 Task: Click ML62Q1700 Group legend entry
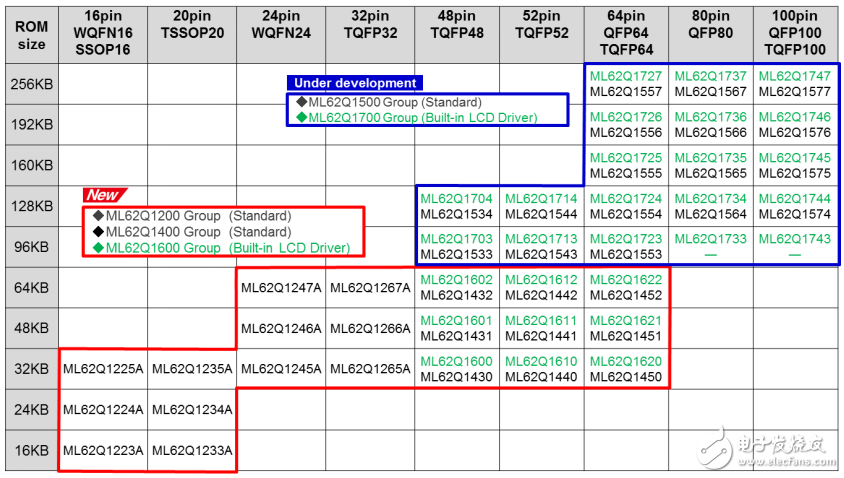417,117
